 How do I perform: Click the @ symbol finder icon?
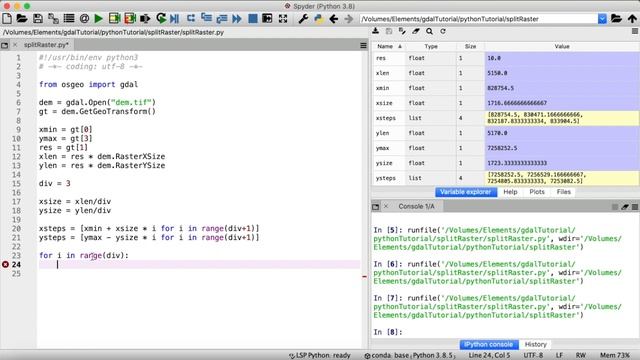click(x=84, y=18)
